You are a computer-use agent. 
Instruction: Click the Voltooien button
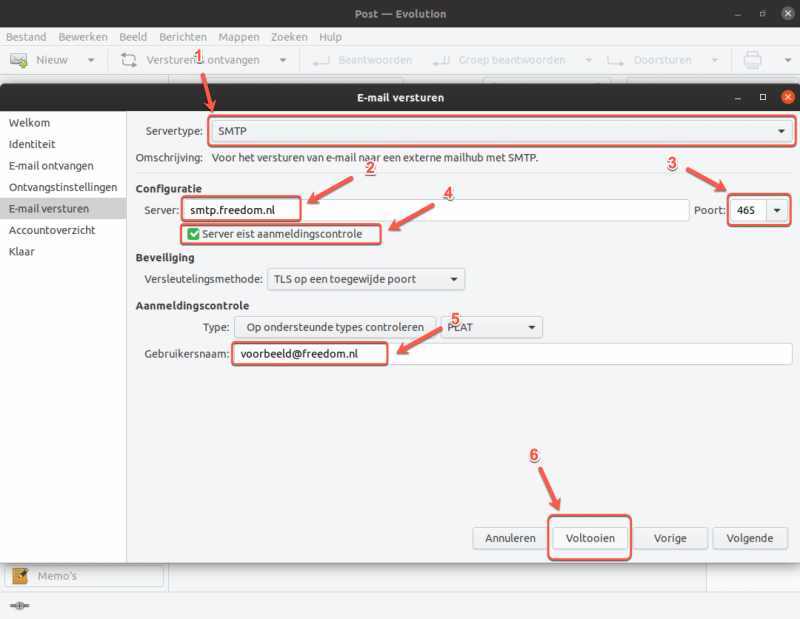[590, 538]
